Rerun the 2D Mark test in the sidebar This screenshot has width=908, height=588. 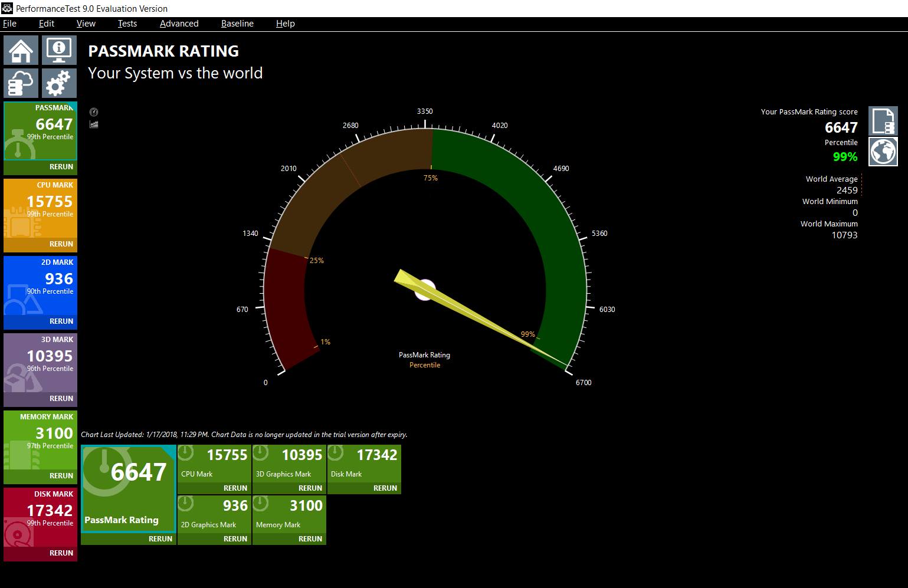[61, 321]
